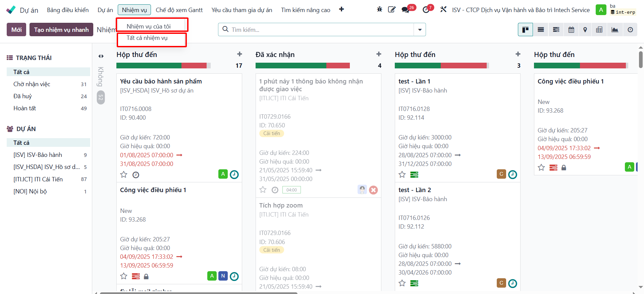Click green progress segment of Đã xác nhận
This screenshot has height=294, width=644.
tap(291, 66)
